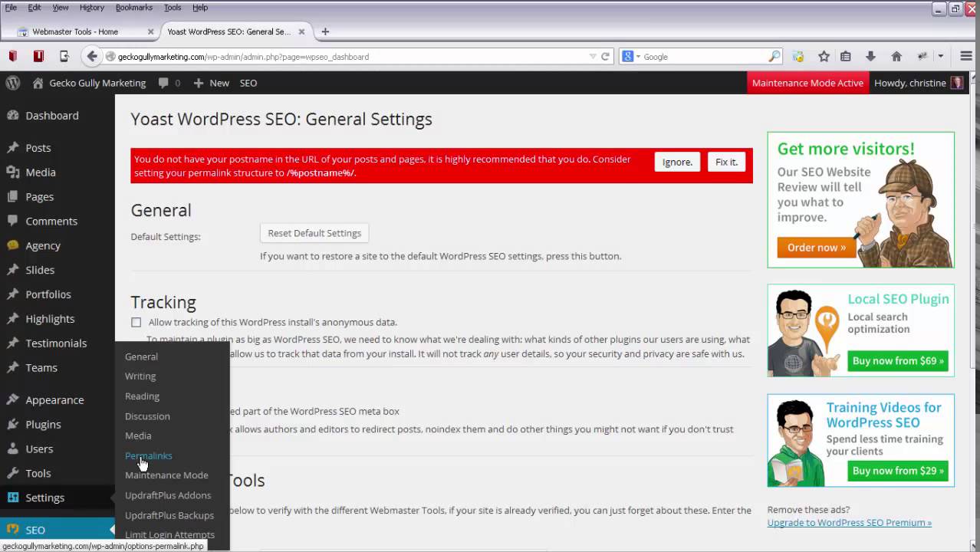Open Portfolios in the sidebar

(x=48, y=294)
